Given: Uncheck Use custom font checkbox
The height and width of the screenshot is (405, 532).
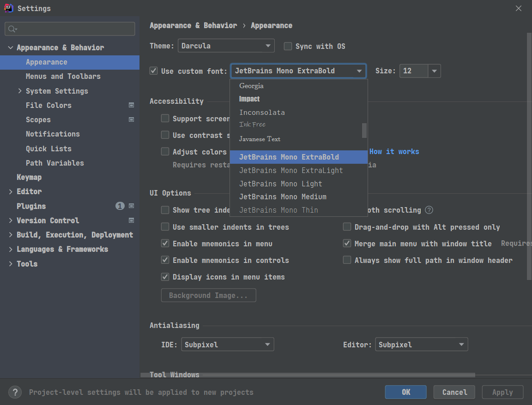Looking at the screenshot, I should [x=154, y=71].
